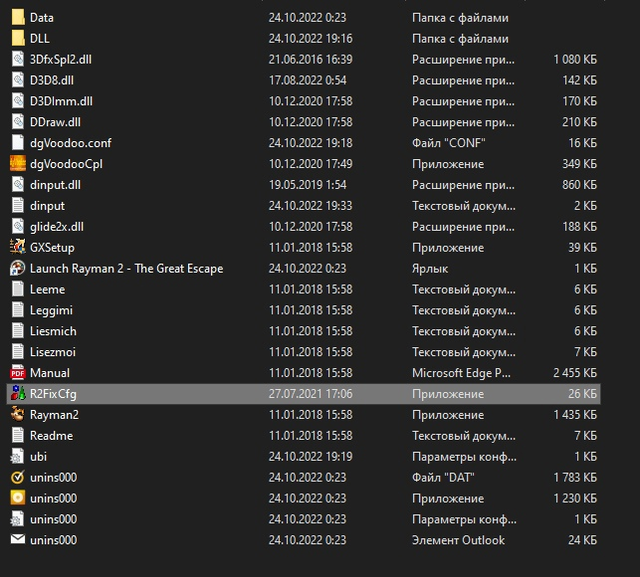Screen dimensions: 640x577
Task: Click the file name dinput.dll
Action: tap(55, 184)
